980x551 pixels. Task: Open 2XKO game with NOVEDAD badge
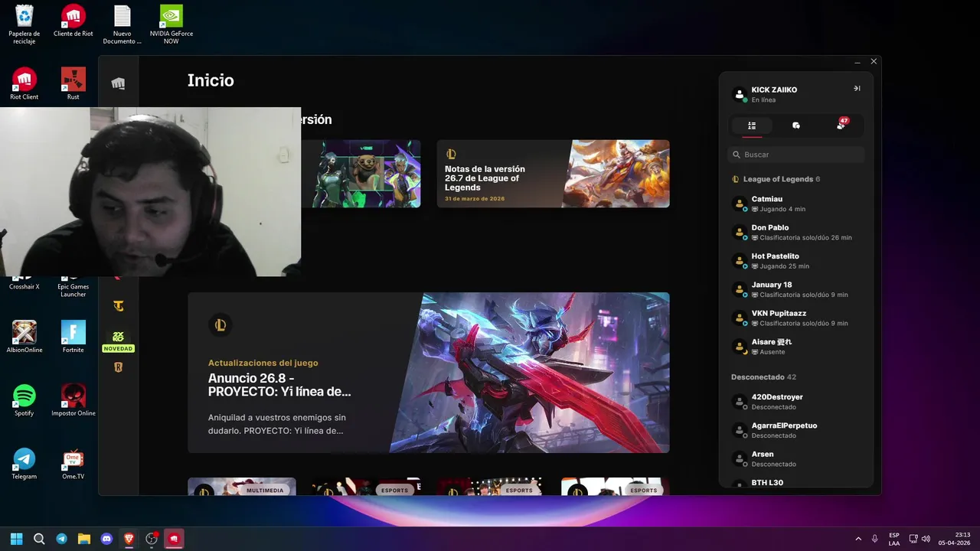pos(118,341)
